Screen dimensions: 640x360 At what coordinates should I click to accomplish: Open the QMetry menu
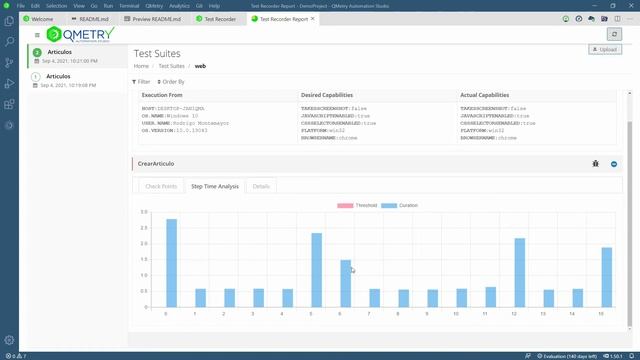[x=154, y=6]
